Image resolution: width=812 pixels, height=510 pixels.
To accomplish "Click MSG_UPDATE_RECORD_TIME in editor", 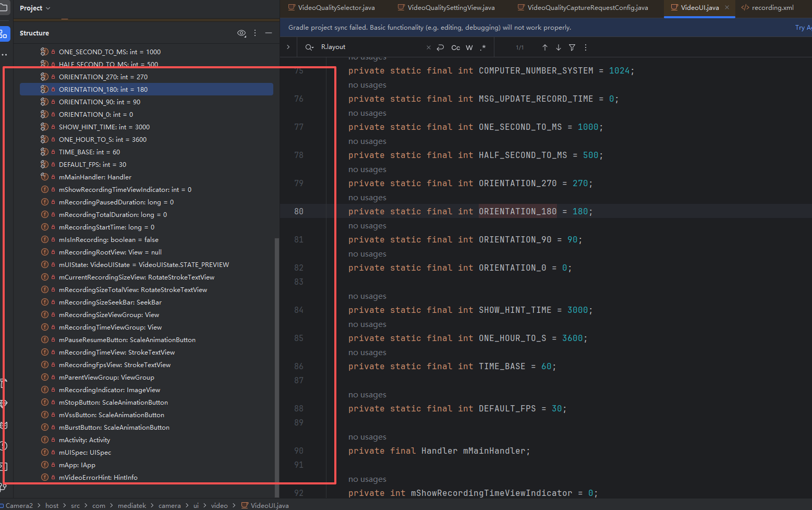I will coord(536,99).
